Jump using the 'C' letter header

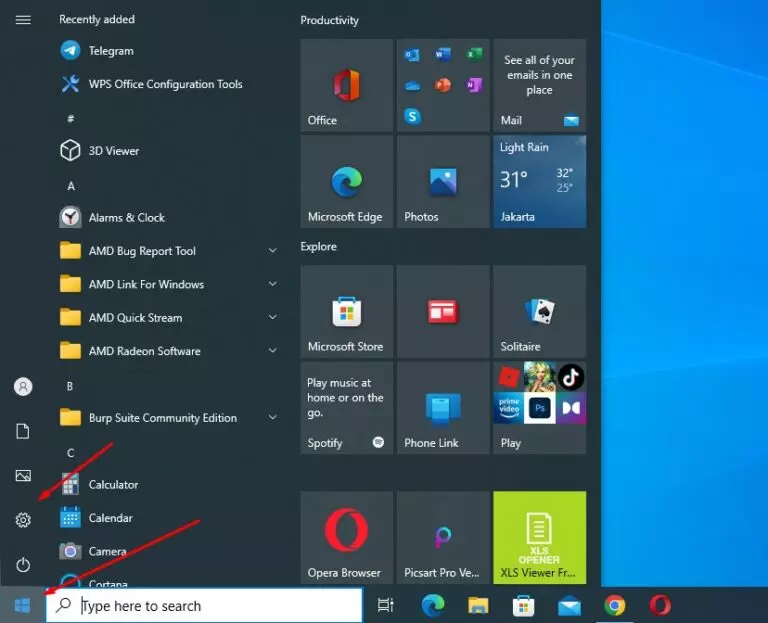coord(71,453)
